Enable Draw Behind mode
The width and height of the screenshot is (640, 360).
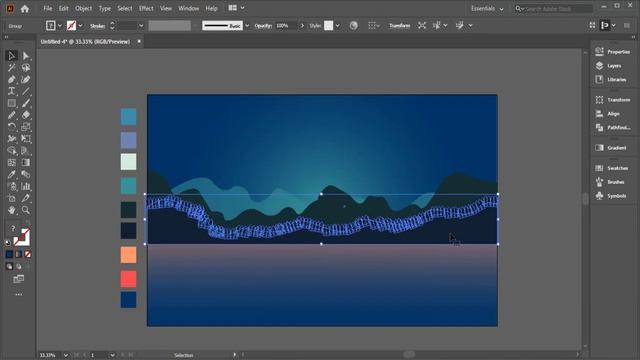tap(18, 267)
